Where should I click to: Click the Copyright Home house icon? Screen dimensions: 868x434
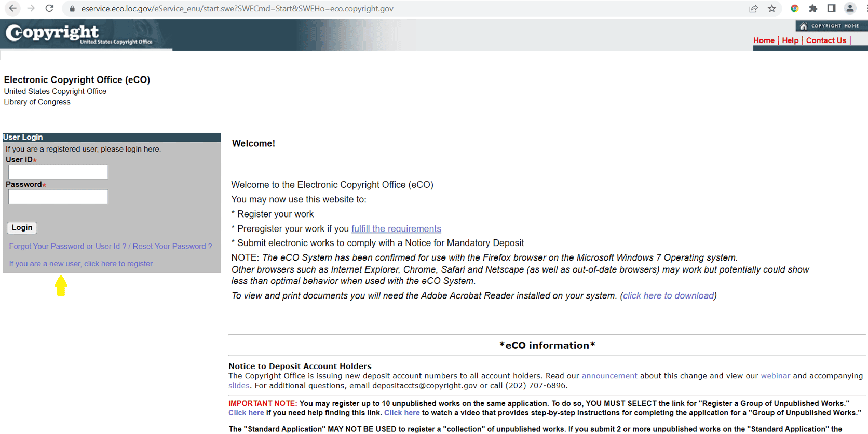[x=804, y=26]
